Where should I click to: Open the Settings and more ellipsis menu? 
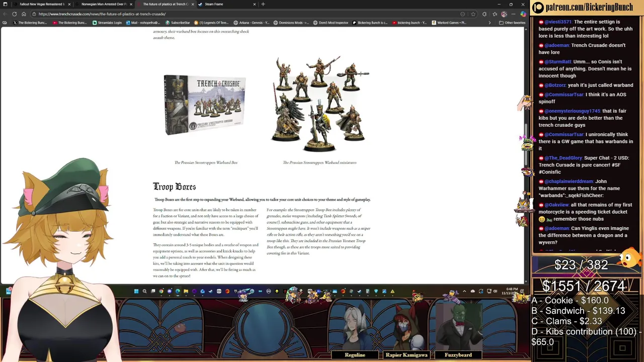[x=513, y=14]
